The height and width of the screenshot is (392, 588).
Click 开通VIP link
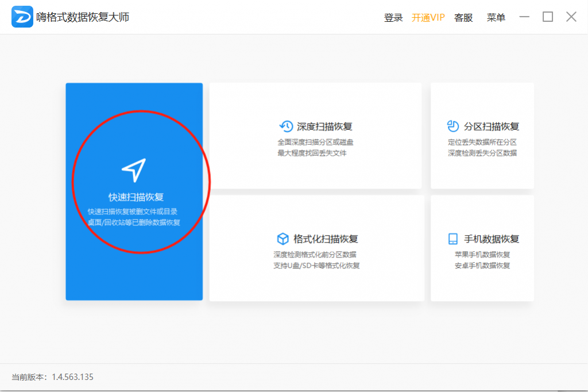(428, 18)
